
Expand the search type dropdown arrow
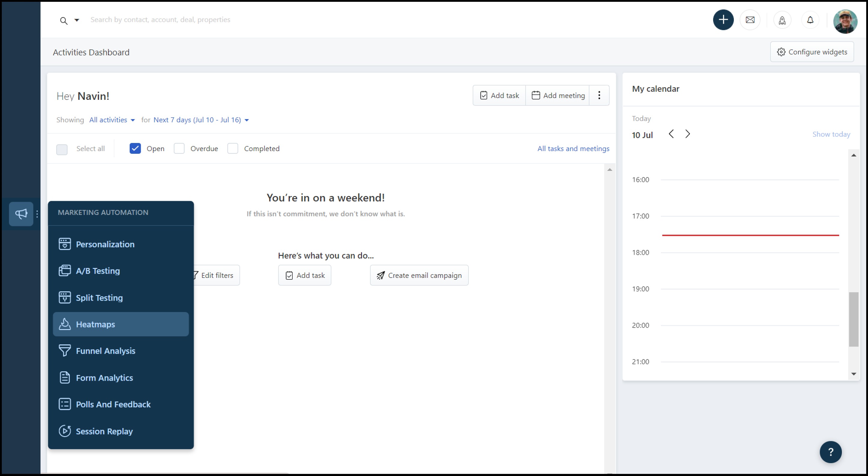tap(77, 20)
